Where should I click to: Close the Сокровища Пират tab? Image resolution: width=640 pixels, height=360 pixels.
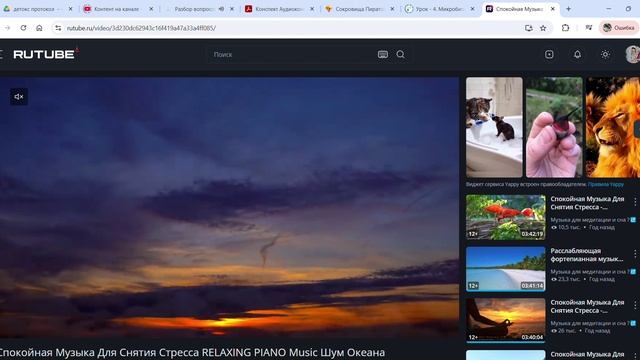click(392, 9)
